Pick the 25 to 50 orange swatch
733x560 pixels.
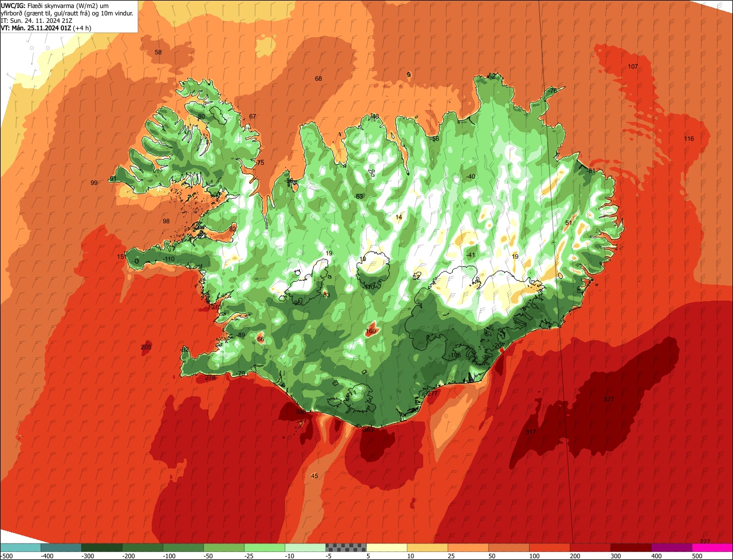pyautogui.click(x=467, y=547)
